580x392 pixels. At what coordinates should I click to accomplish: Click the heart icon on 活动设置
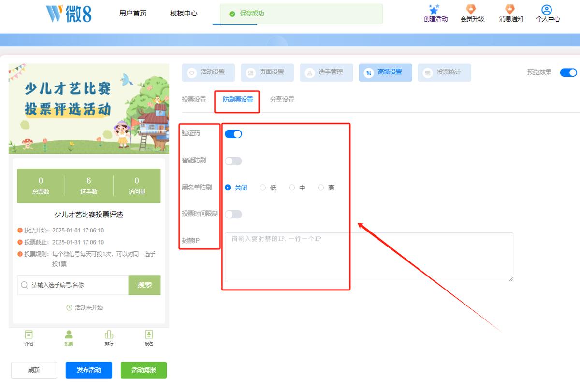(192, 73)
